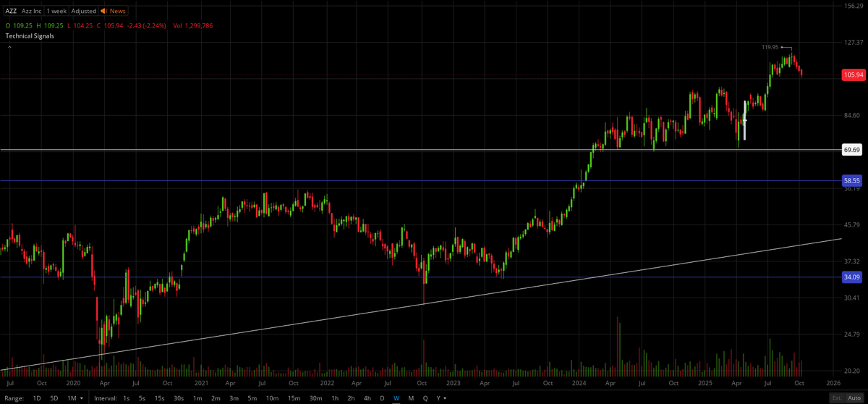Select the 5m interval
Viewport: 868px width, 404px height.
[x=252, y=398]
